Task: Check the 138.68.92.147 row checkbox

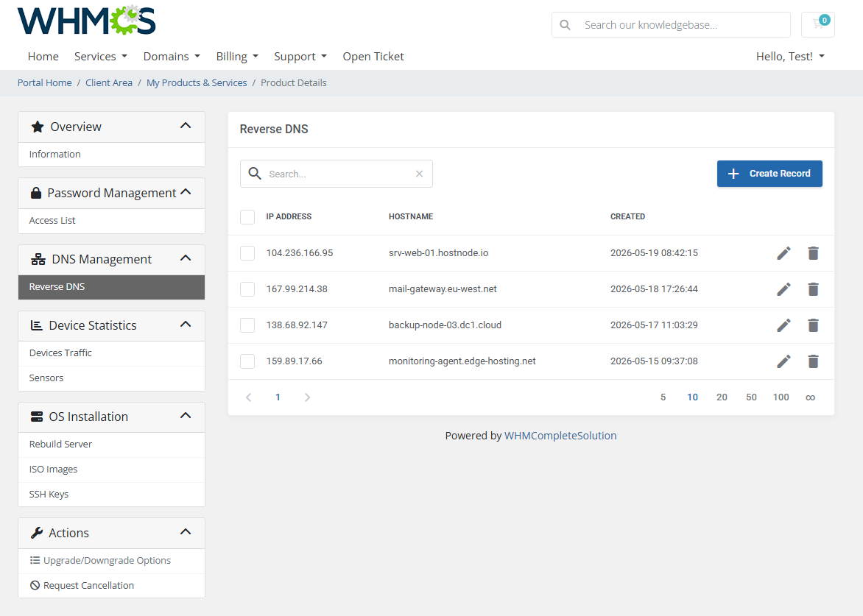Action: point(247,325)
